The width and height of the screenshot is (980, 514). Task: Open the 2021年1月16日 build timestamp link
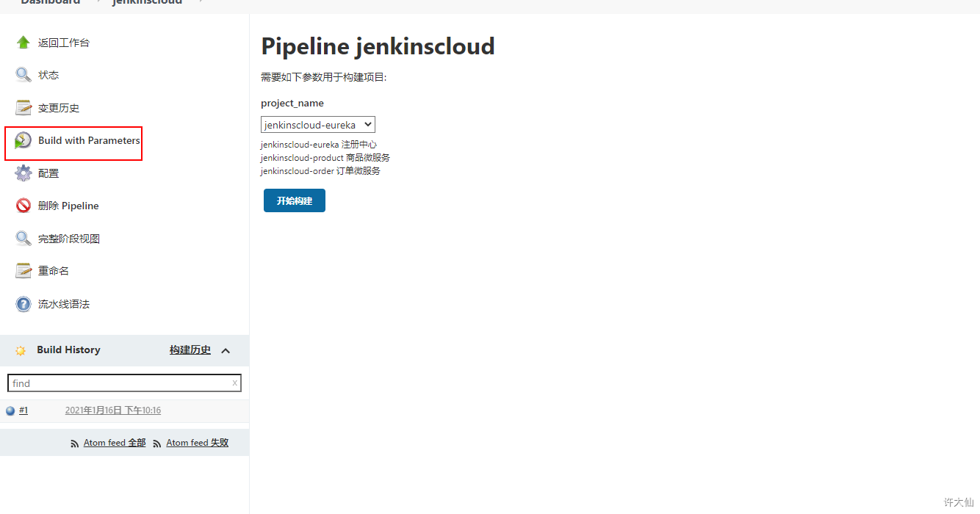click(x=113, y=410)
